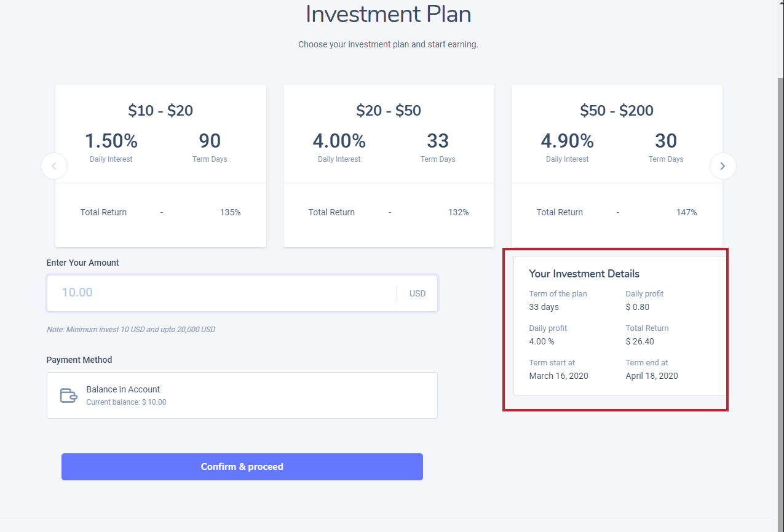The height and width of the screenshot is (532, 784).
Task: Click the 135% Total Return value
Action: point(231,212)
